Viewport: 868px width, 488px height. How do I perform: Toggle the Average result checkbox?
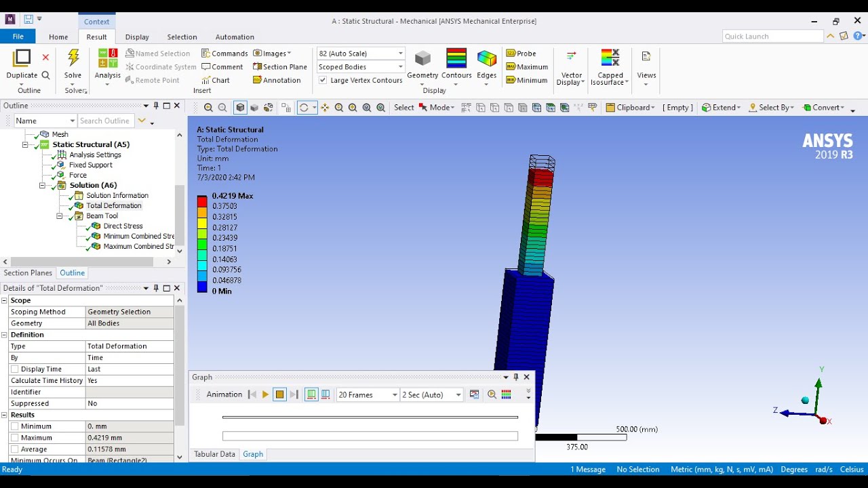pyautogui.click(x=14, y=449)
